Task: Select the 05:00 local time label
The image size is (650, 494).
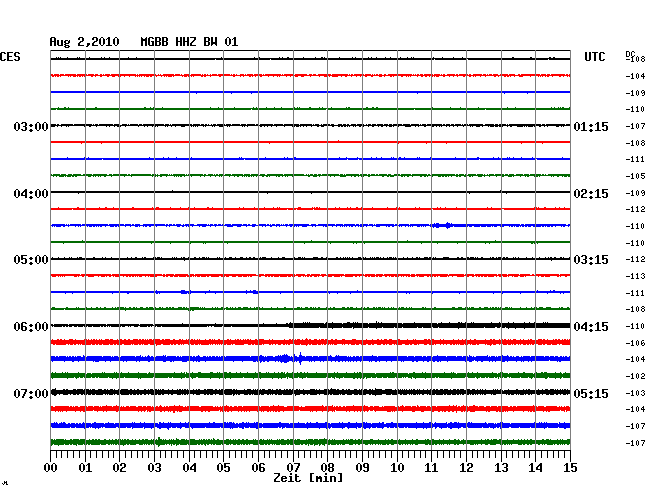Action: pyautogui.click(x=31, y=260)
